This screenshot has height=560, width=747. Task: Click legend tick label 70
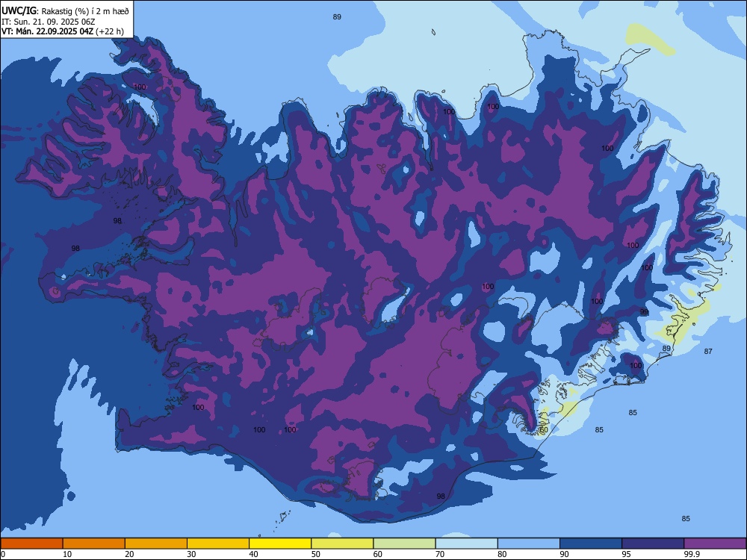(440, 554)
